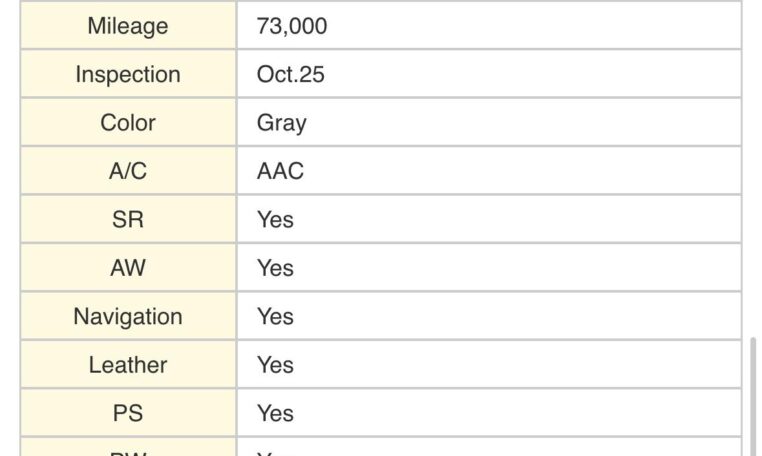Viewport: 762px width, 456px height.
Task: Click the Mileage label cell
Action: [128, 26]
